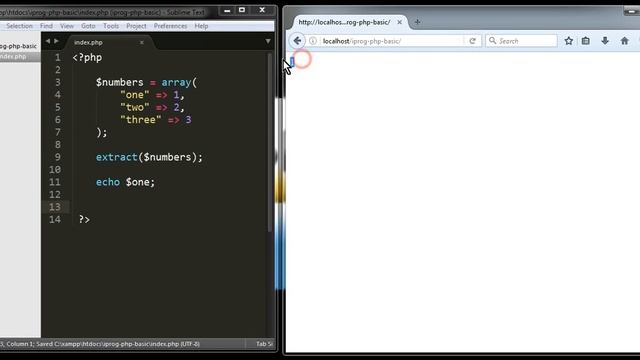The height and width of the screenshot is (360, 640).
Task: Select index.php editor tab
Action: point(108,42)
